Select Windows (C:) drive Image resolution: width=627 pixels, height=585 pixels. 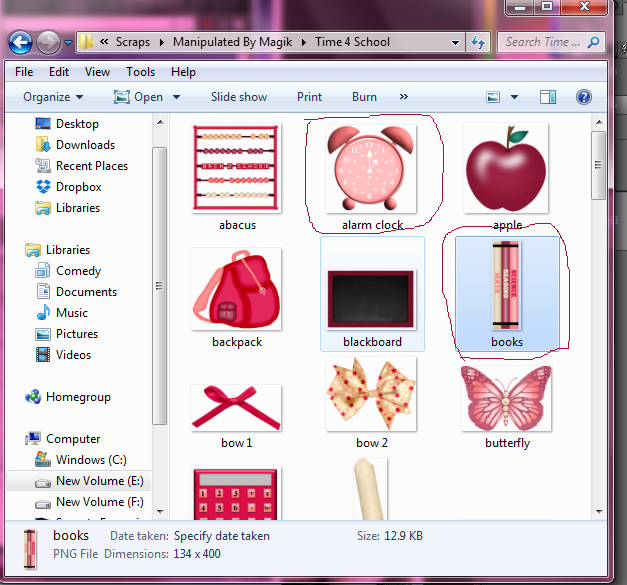point(81,460)
